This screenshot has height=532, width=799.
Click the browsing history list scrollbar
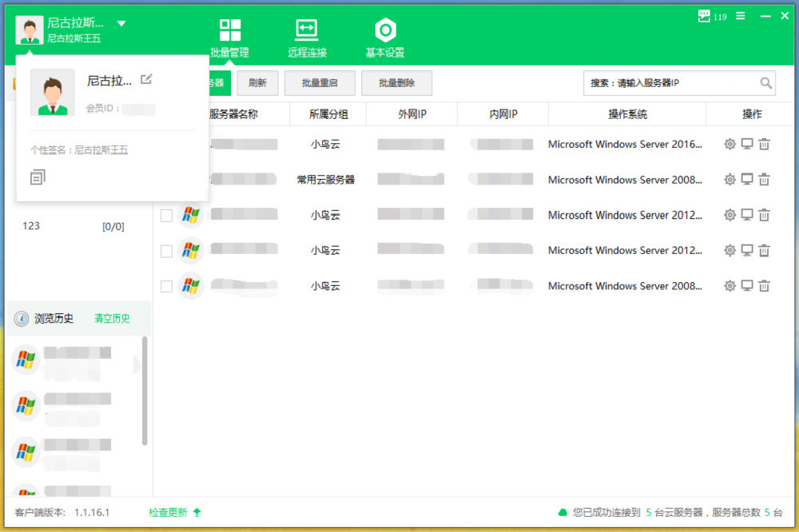coord(145,391)
